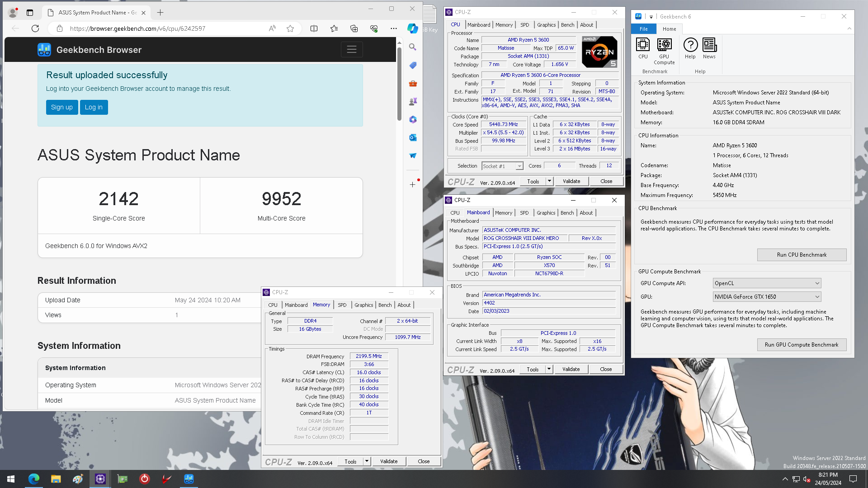The height and width of the screenshot is (488, 868).
Task: Open notification center in system tray
Action: [x=853, y=479]
